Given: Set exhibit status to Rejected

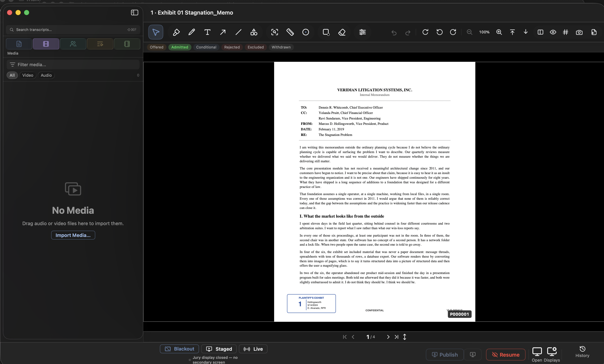Looking at the screenshot, I should [x=232, y=47].
